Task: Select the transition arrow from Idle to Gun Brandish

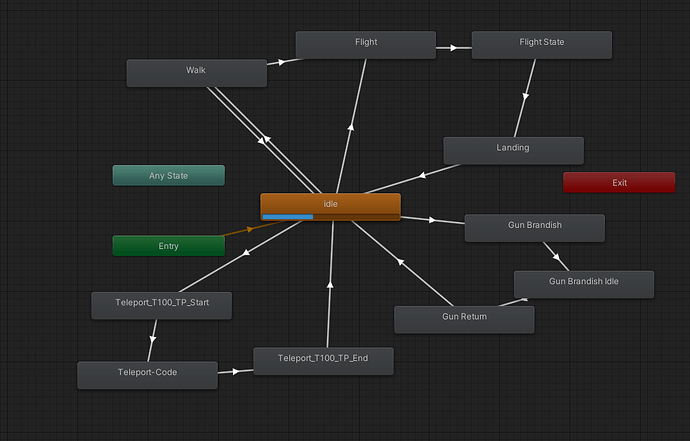Action: coord(433,220)
